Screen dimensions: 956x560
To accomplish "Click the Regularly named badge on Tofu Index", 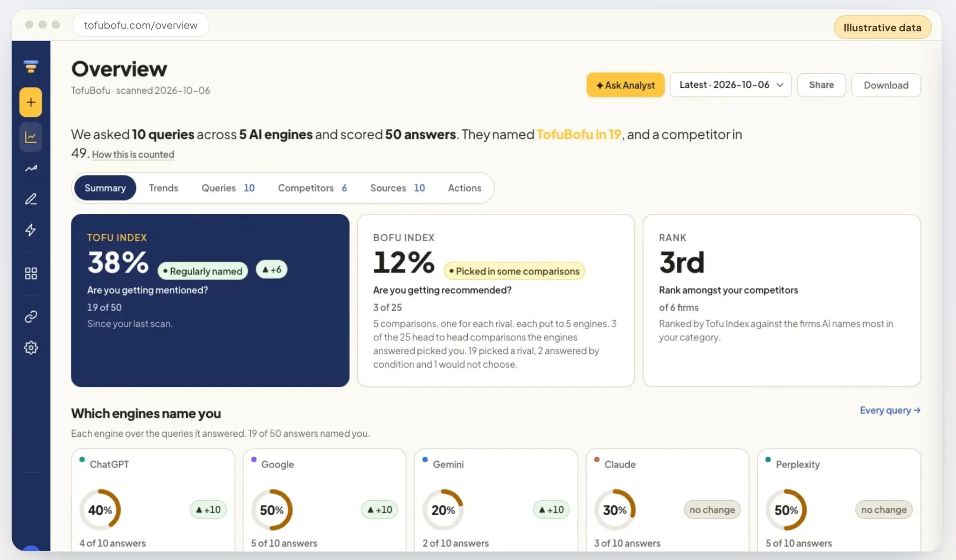I will click(203, 271).
